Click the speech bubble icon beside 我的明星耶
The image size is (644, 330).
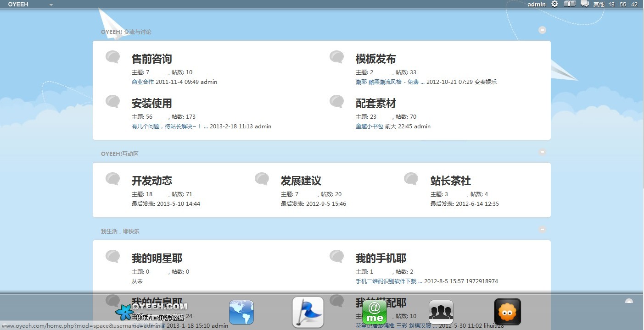(x=113, y=257)
